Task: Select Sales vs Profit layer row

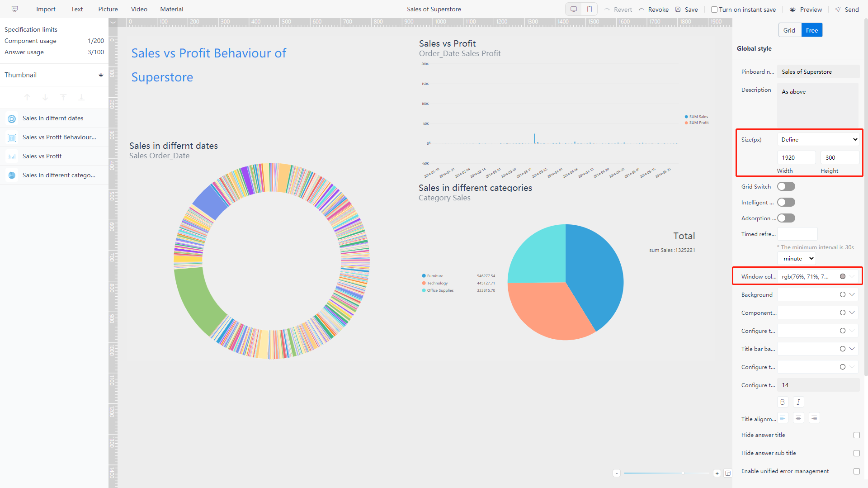Action: (54, 156)
